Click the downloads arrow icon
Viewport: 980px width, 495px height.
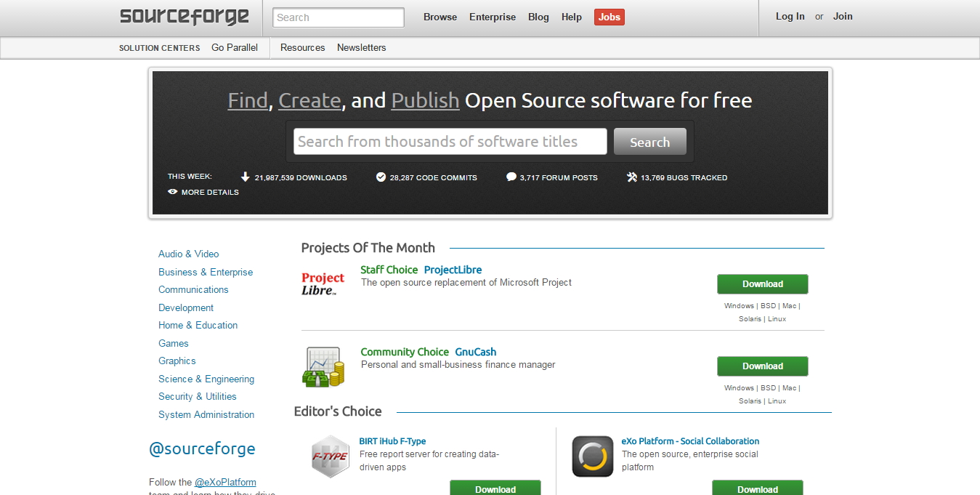coord(246,177)
